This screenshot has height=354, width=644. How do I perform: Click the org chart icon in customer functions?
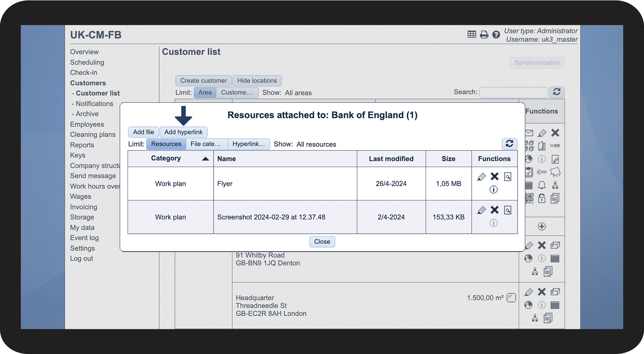[x=555, y=185]
